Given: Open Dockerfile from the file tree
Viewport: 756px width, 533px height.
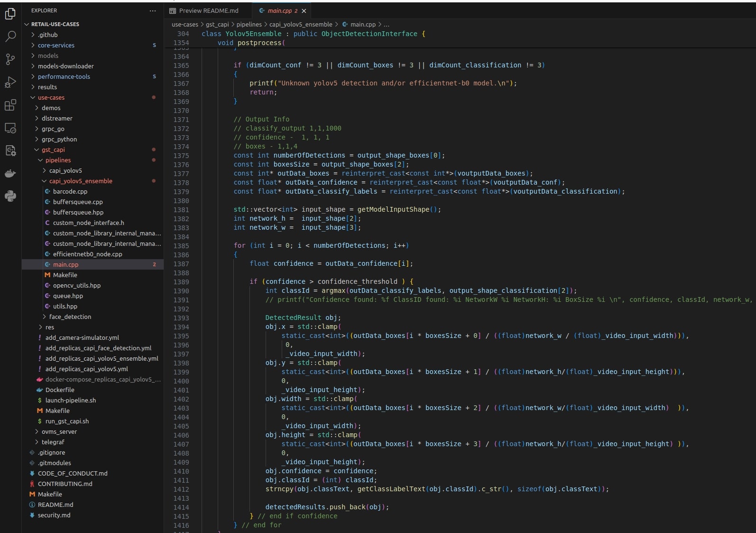Looking at the screenshot, I should [x=60, y=390].
